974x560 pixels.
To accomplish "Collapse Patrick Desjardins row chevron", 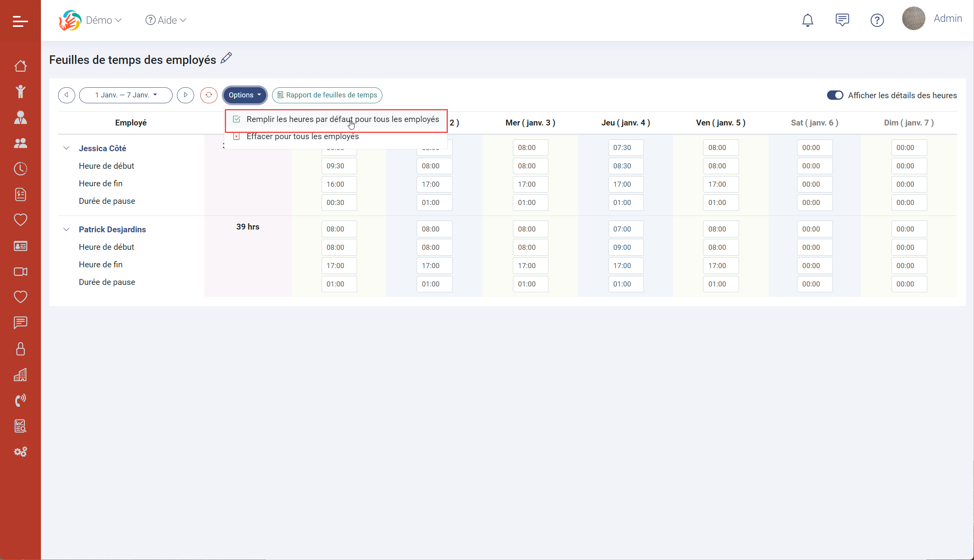I will (66, 229).
